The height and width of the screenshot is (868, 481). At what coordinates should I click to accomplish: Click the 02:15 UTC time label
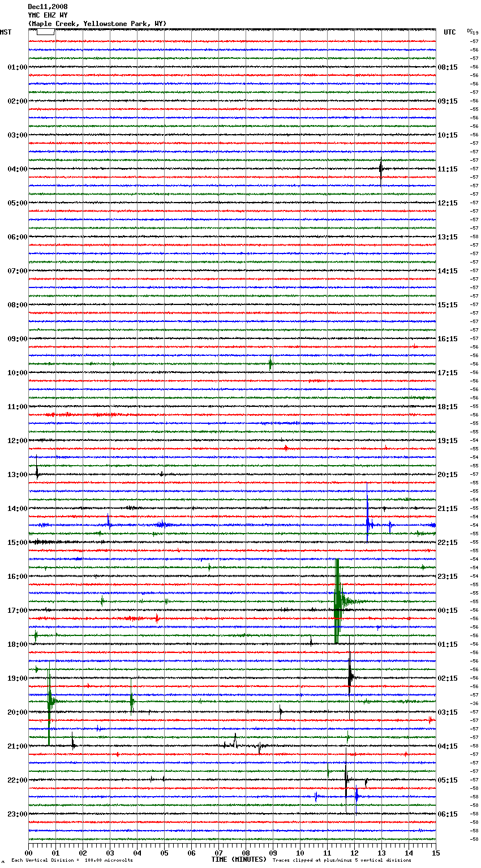click(448, 678)
